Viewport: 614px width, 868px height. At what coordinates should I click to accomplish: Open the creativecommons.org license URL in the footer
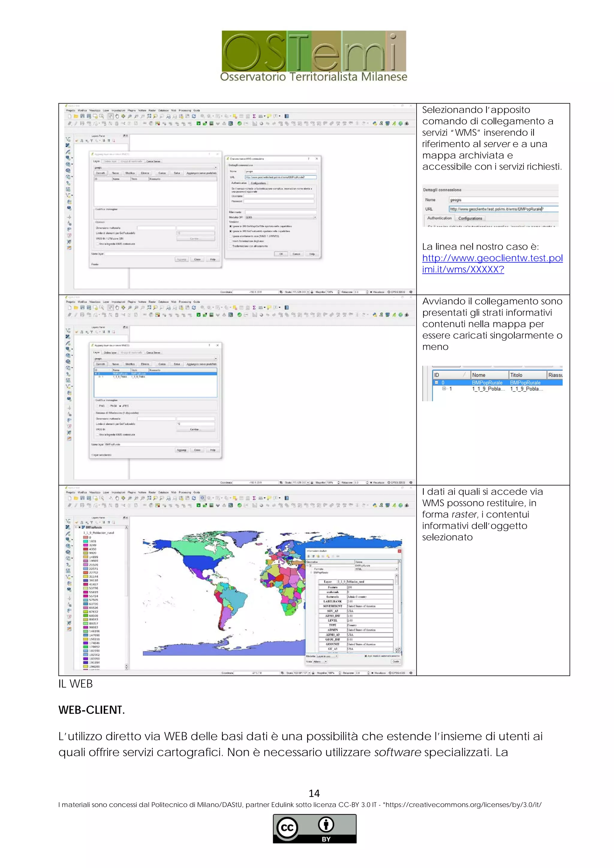[463, 804]
